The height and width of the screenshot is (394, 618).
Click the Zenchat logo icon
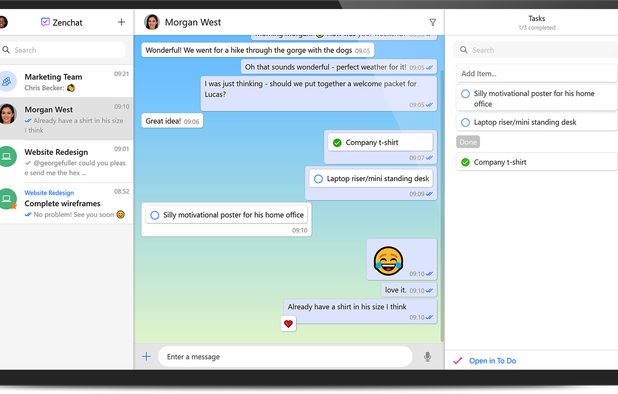pyautogui.click(x=45, y=22)
